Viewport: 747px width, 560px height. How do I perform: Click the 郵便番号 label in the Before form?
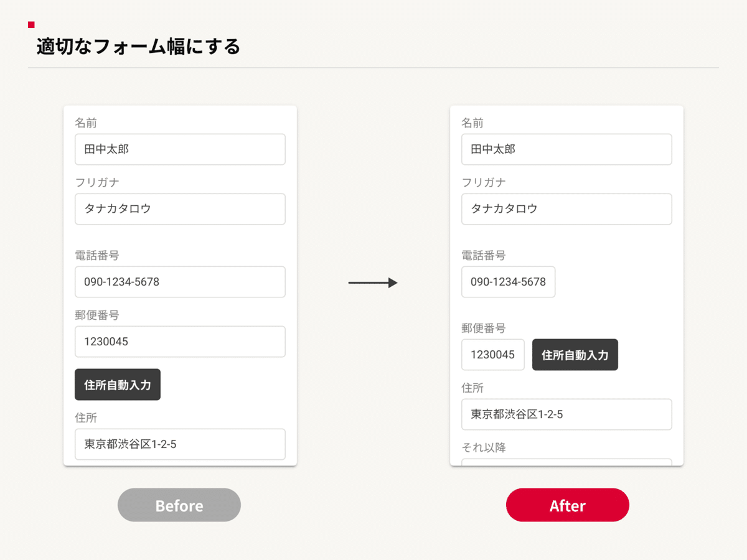(96, 315)
